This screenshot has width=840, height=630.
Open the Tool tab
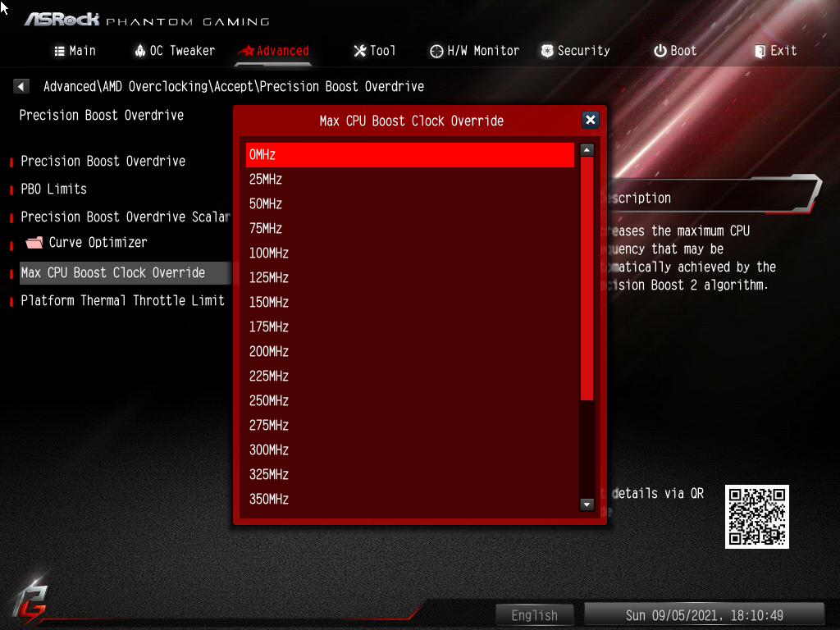pos(374,51)
